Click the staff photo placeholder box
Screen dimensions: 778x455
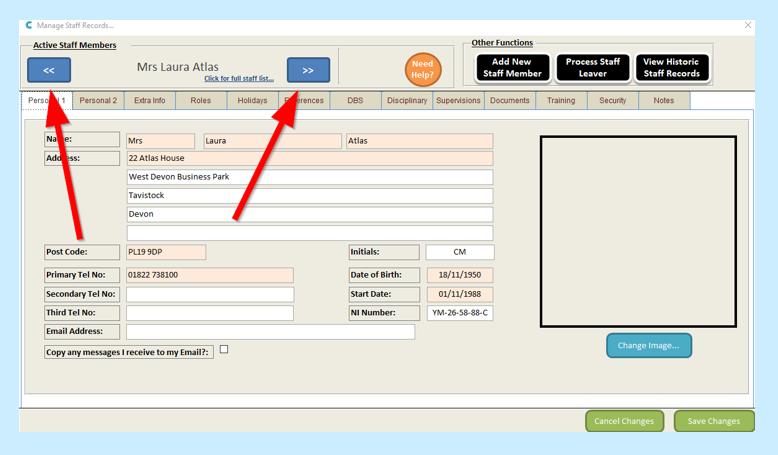click(638, 231)
